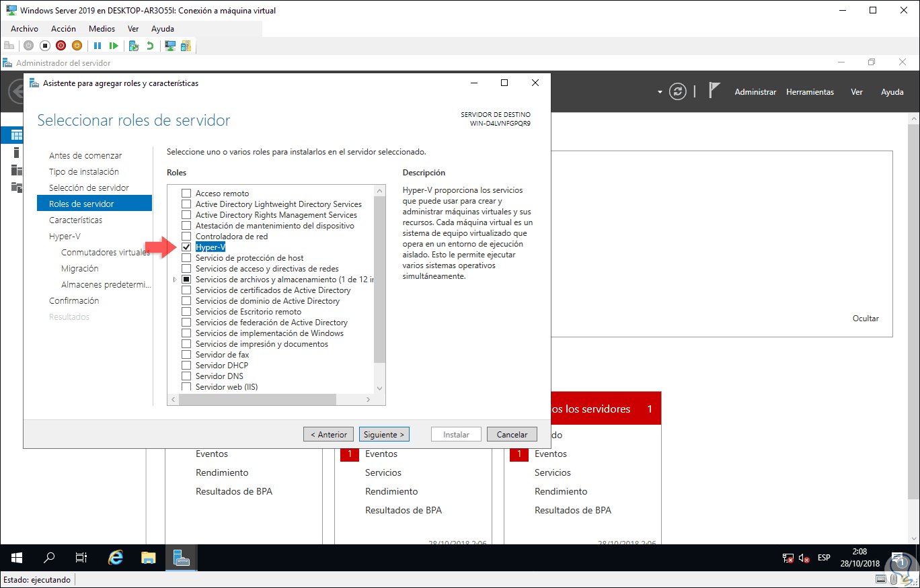920x588 pixels.
Task: Expand Servicios de archivos y almacenamiento node
Action: click(176, 280)
